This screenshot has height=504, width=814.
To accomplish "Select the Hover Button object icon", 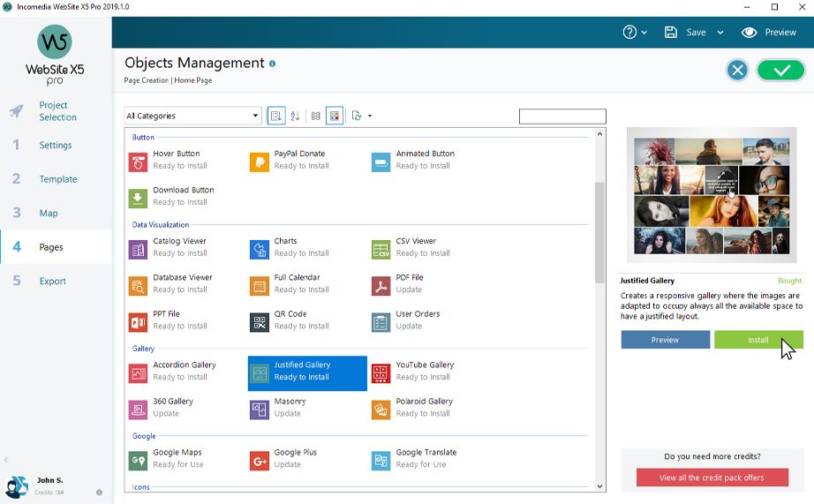I will (138, 162).
